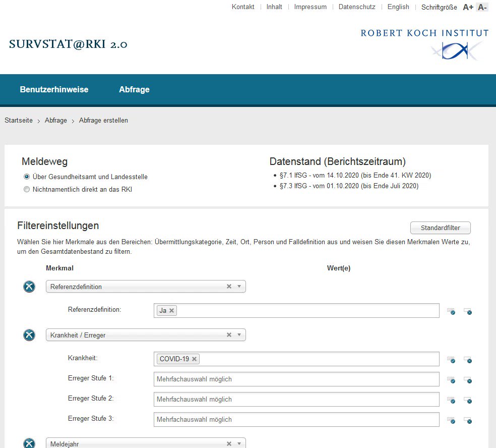The image size is (496, 448).
Task: Open the Benutzerhinweise menu
Action: (54, 90)
